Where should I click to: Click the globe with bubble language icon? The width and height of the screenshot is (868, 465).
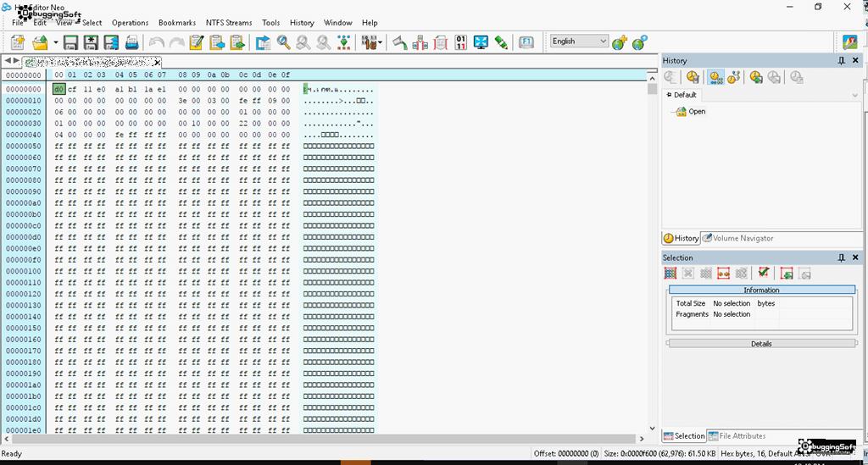639,42
